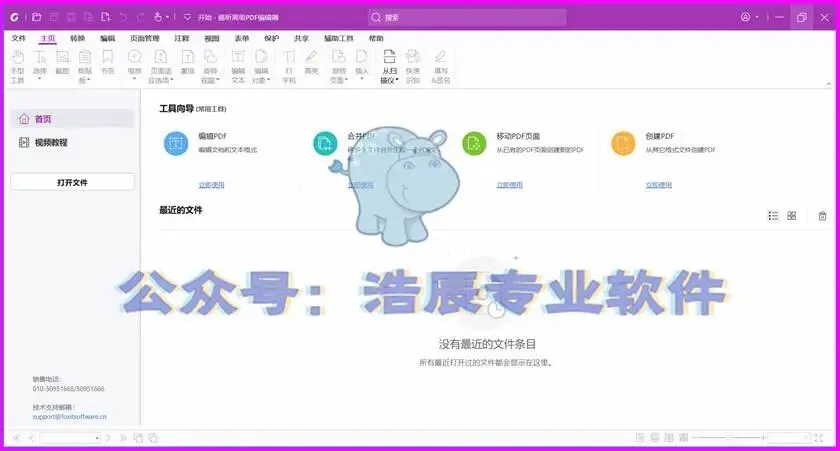This screenshot has height=451, width=840.
Task: Open the File (文件) menu
Action: (x=19, y=39)
